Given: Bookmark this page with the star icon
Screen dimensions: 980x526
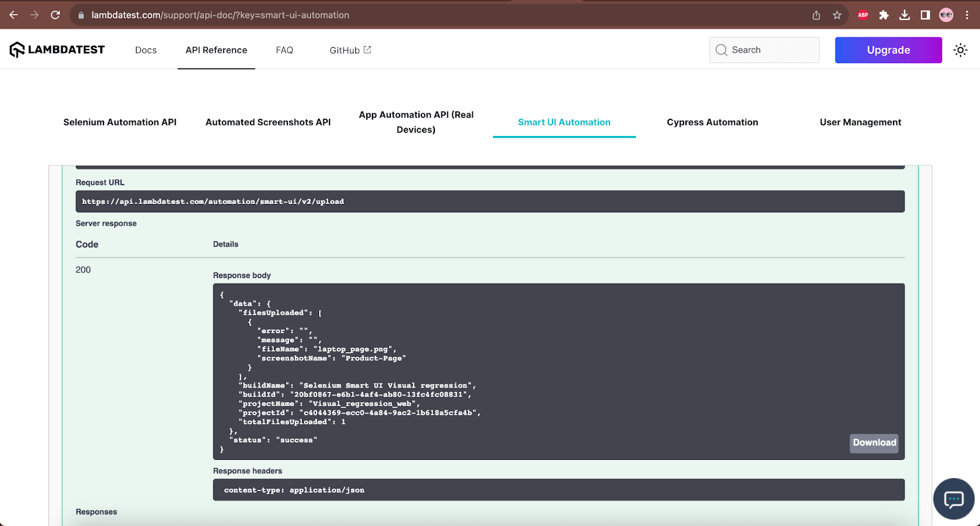Looking at the screenshot, I should (837, 15).
